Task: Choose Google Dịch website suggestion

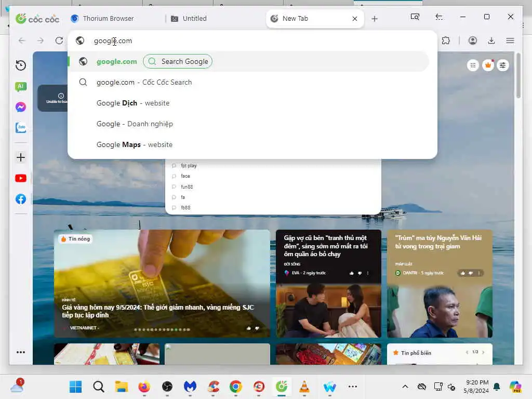Action: point(248,103)
